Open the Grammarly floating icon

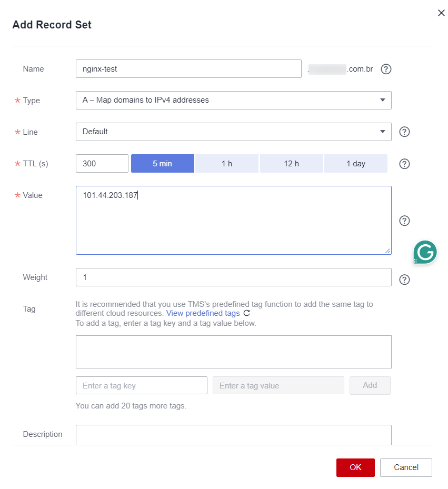[425, 252]
